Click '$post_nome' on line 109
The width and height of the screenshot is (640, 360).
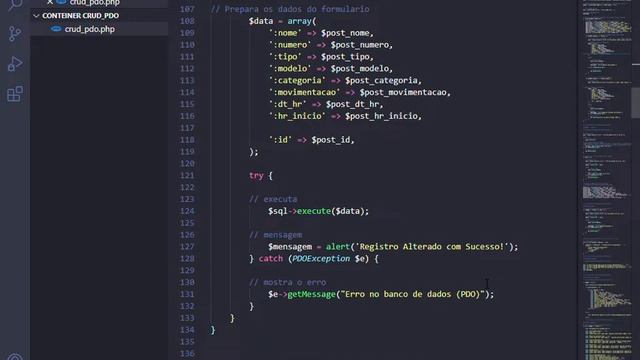(x=345, y=33)
